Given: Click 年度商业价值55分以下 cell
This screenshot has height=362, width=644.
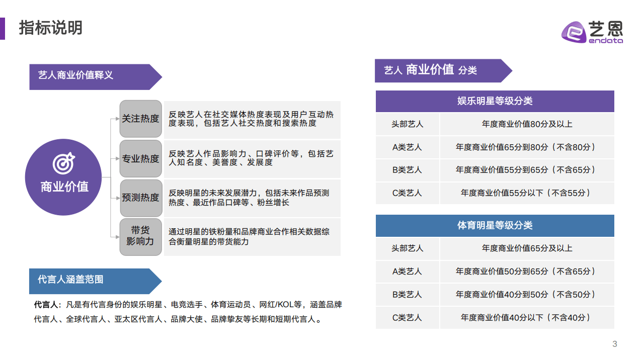Looking at the screenshot, I should 527,193.
